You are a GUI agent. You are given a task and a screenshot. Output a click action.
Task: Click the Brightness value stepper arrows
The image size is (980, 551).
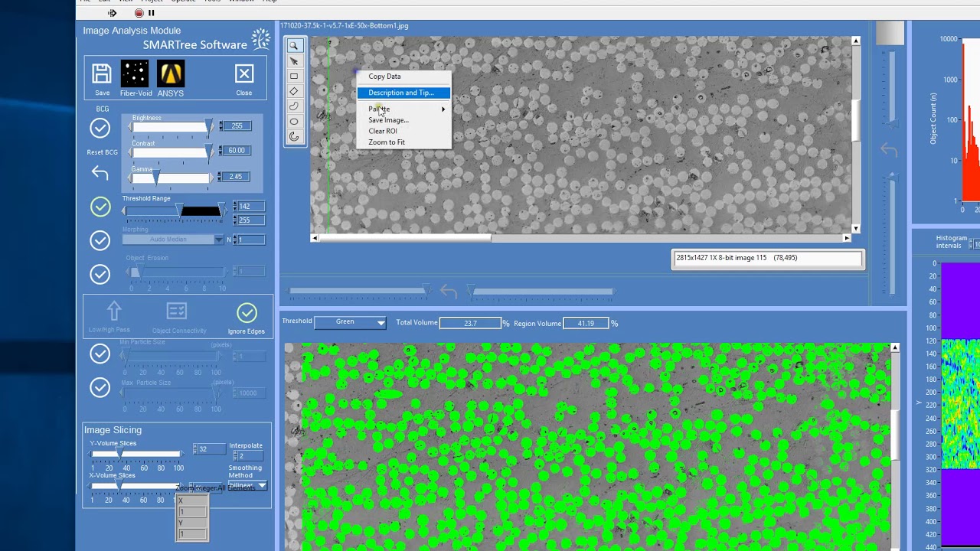pos(223,126)
